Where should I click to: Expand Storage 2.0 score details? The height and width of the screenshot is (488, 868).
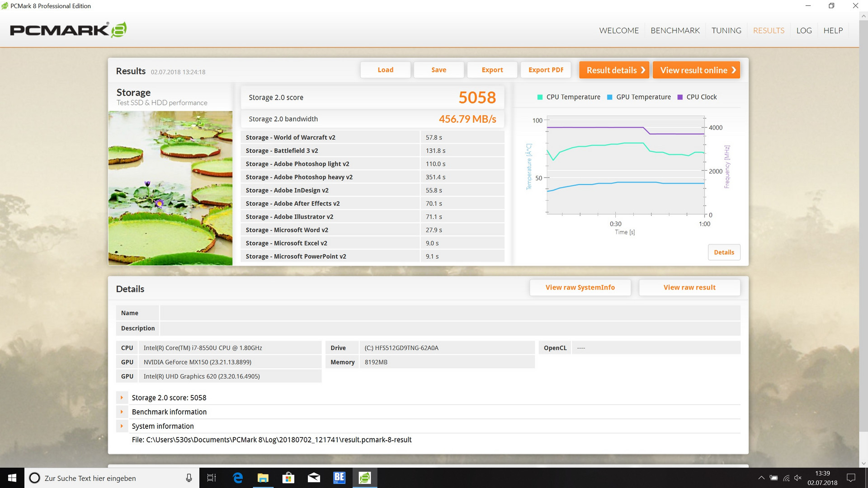122,398
